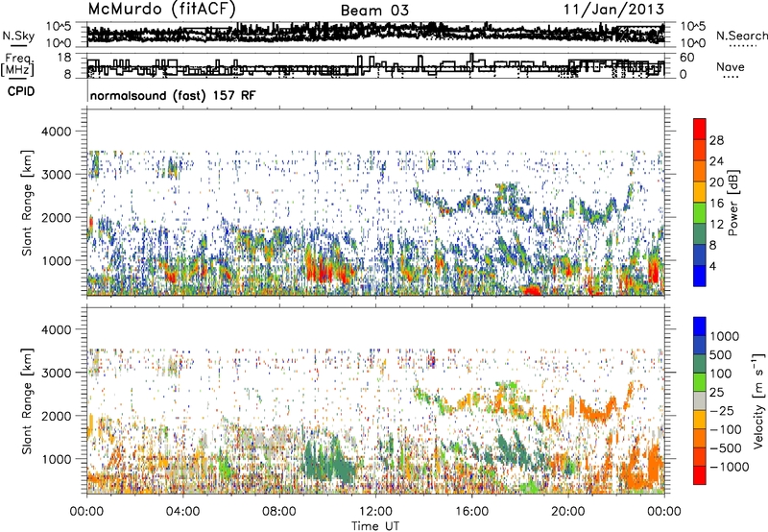Click the gray band of Velocity color bar
This screenshot has width=768, height=532.
pos(700,401)
